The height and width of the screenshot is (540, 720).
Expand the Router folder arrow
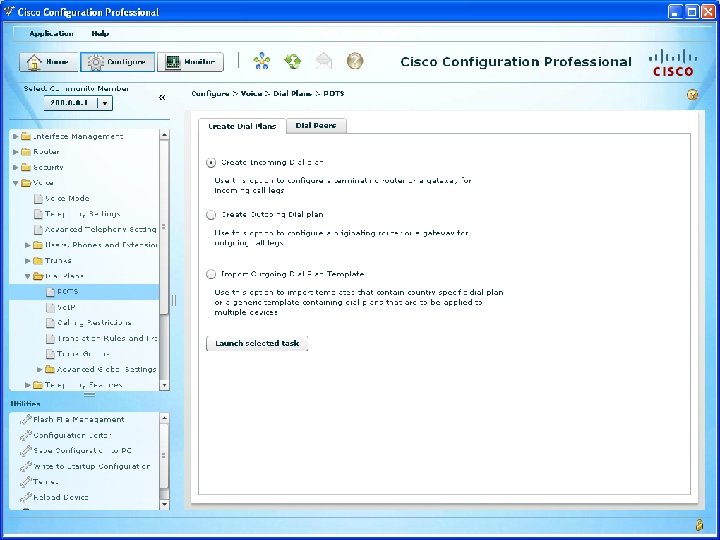coord(16,152)
